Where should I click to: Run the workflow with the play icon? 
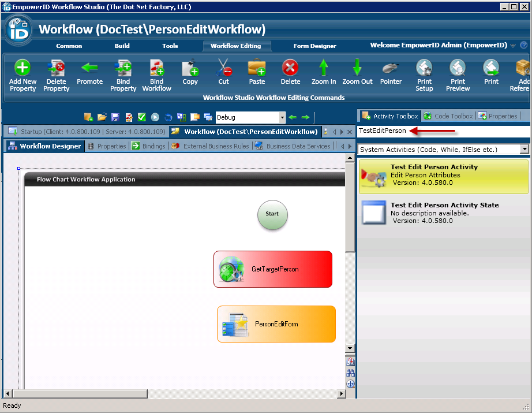click(x=154, y=116)
